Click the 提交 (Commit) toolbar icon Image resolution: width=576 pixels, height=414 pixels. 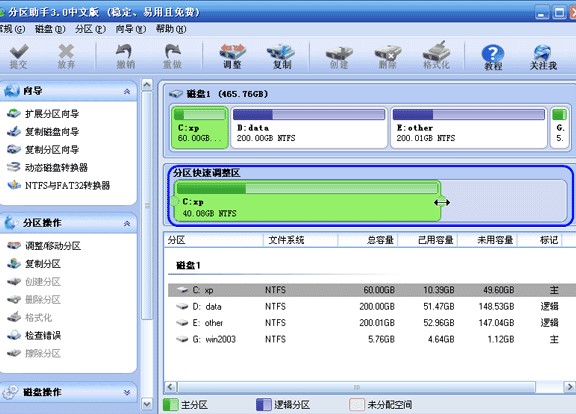(19, 56)
